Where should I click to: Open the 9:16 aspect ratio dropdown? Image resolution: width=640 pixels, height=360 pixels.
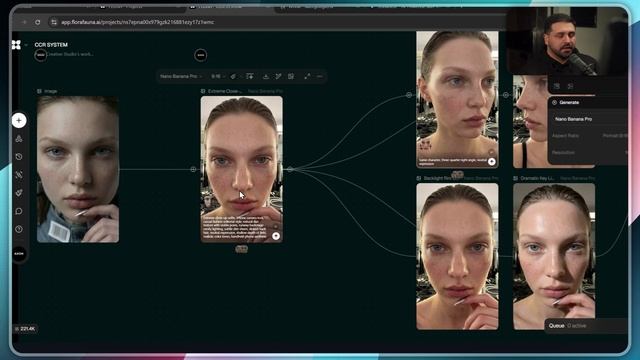[218, 76]
